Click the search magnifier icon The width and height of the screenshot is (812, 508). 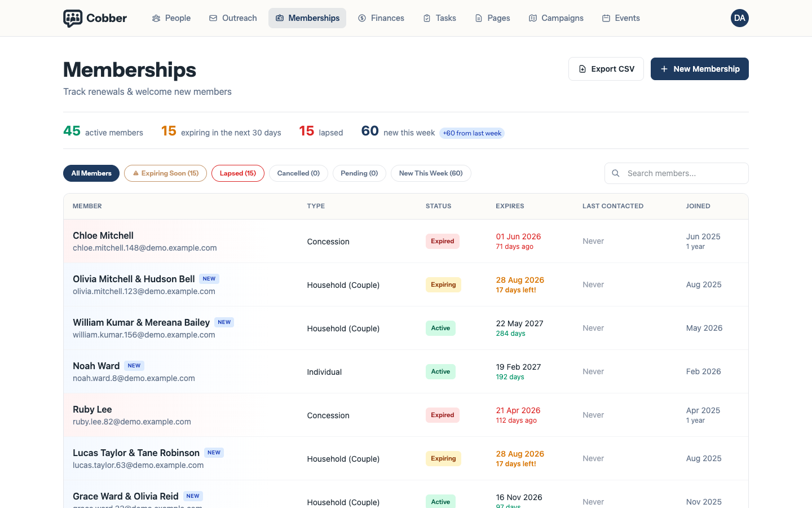[616, 173]
